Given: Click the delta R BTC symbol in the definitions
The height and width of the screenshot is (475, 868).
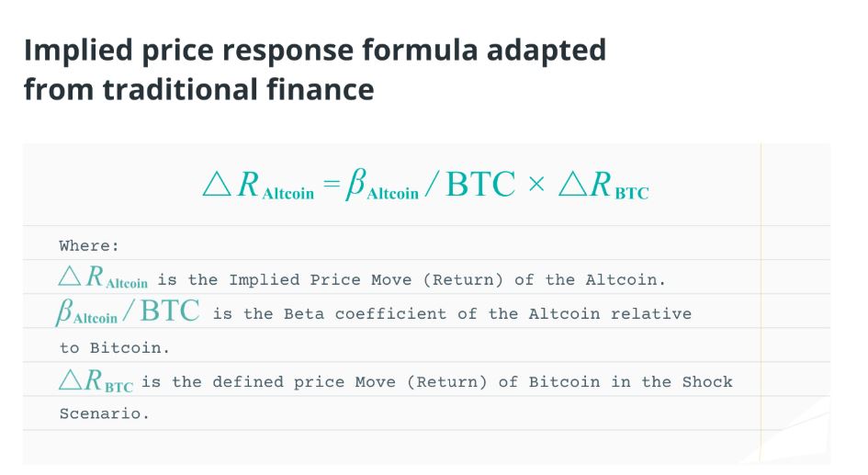Looking at the screenshot, I should (96, 381).
